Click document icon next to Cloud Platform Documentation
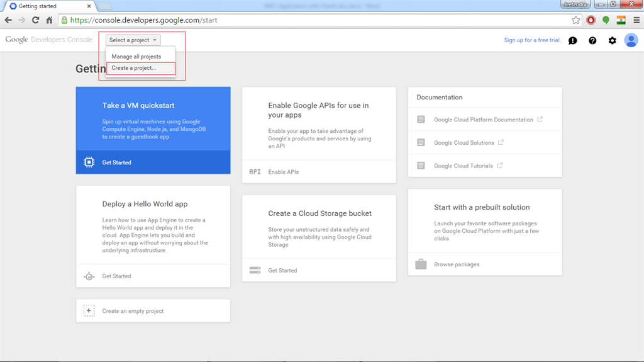This screenshot has height=362, width=644. [x=421, y=119]
